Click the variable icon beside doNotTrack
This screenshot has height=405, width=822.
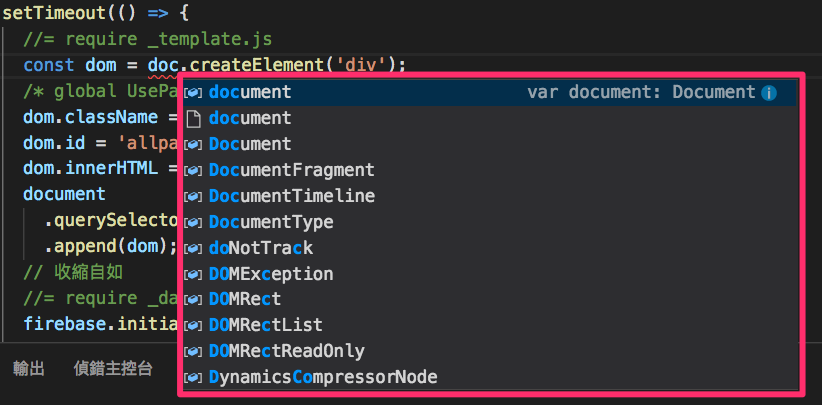coord(194,248)
